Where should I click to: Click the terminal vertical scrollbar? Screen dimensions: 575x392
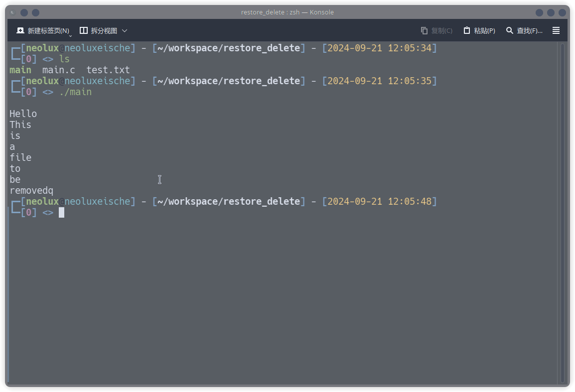[x=563, y=213]
